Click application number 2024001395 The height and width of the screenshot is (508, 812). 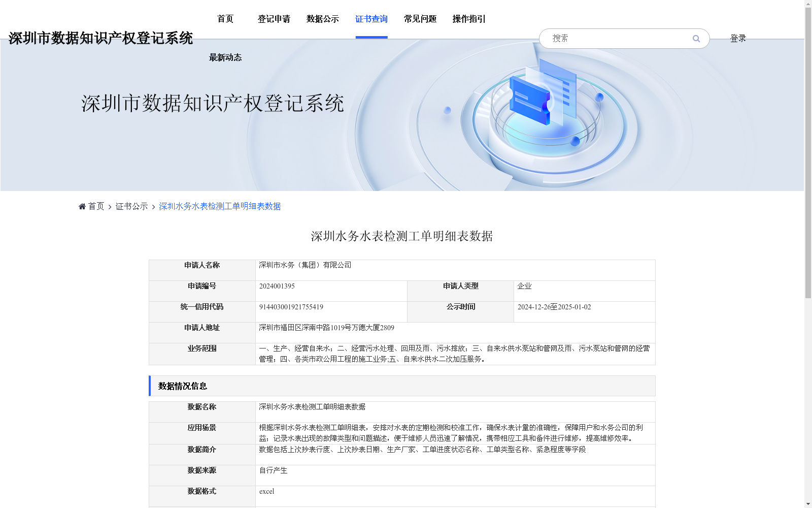tap(277, 286)
